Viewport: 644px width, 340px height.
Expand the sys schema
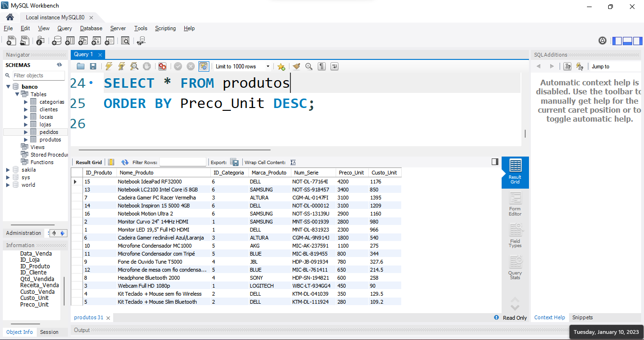8,177
